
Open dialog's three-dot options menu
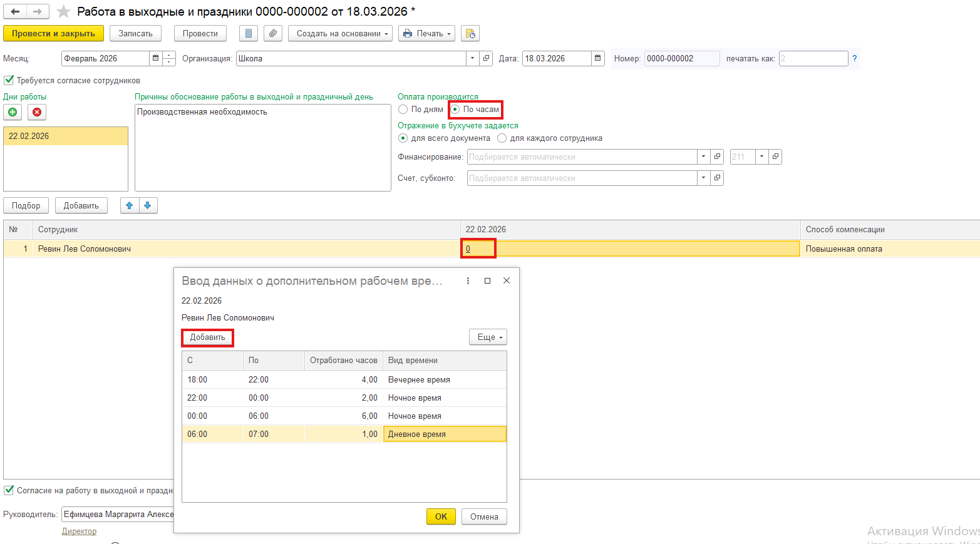click(x=468, y=281)
